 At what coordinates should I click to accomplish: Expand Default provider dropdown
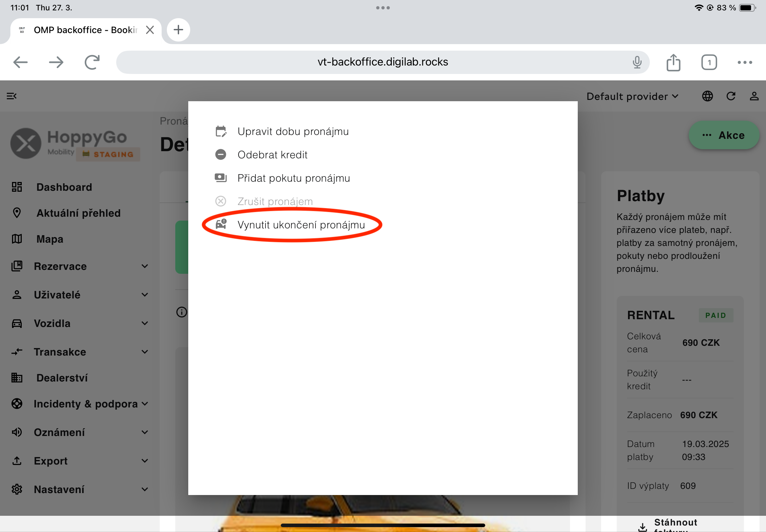pos(633,96)
